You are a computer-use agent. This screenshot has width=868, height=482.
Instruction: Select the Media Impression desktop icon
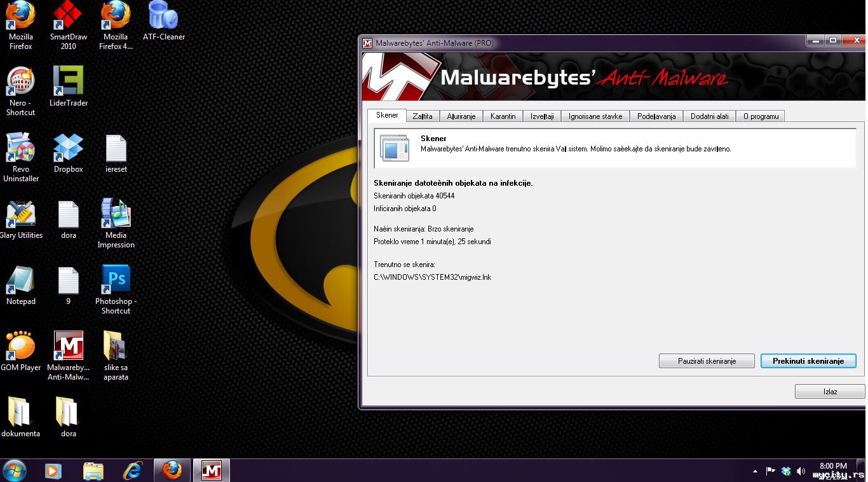(x=116, y=224)
